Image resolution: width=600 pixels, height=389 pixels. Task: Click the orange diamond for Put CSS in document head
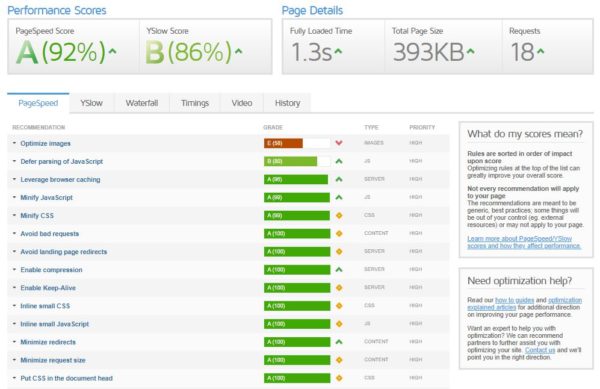tap(339, 378)
